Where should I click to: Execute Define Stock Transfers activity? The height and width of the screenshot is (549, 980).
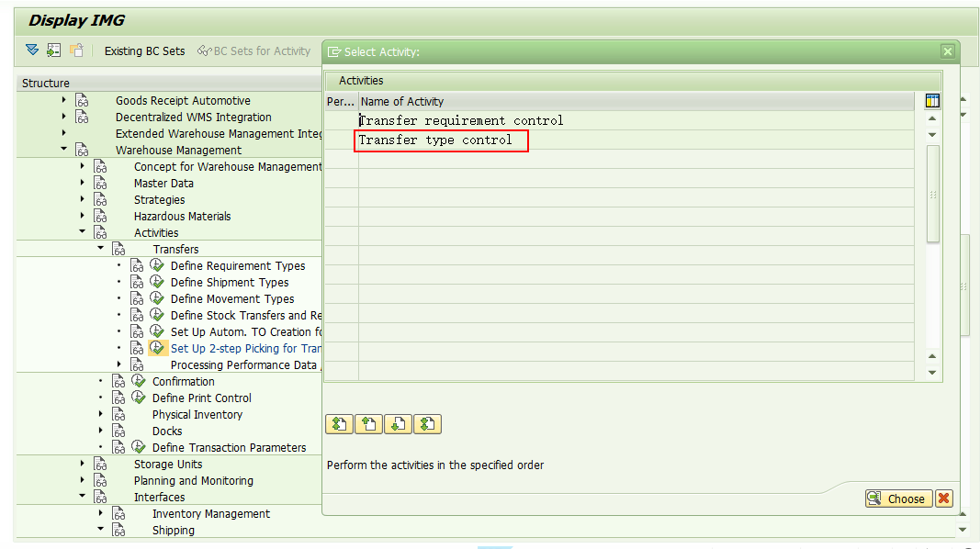157,315
